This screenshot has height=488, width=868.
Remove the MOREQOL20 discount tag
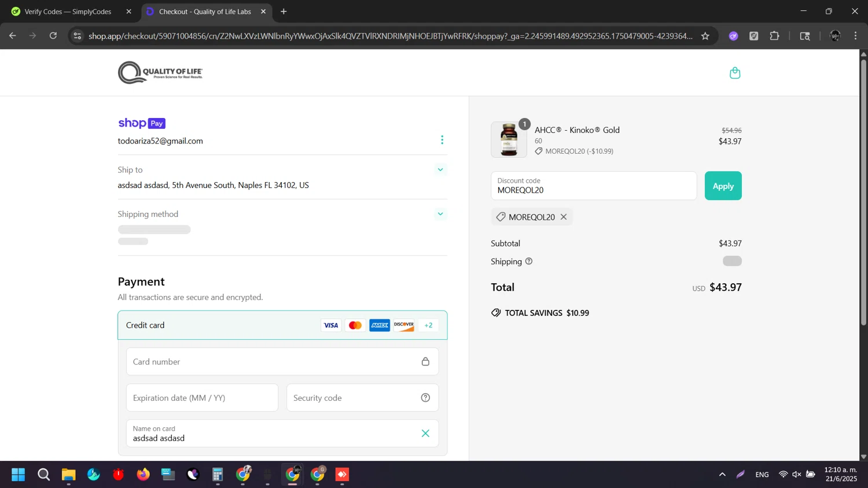click(564, 217)
